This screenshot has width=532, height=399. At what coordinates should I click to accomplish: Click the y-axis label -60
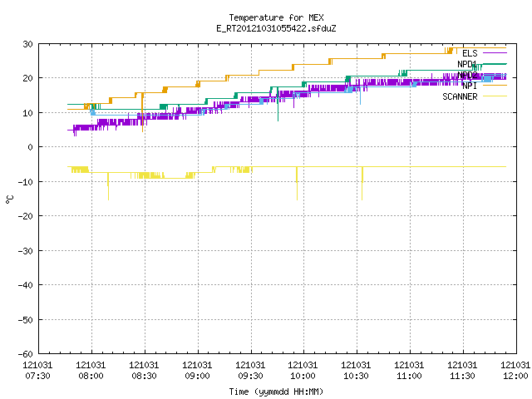click(26, 354)
